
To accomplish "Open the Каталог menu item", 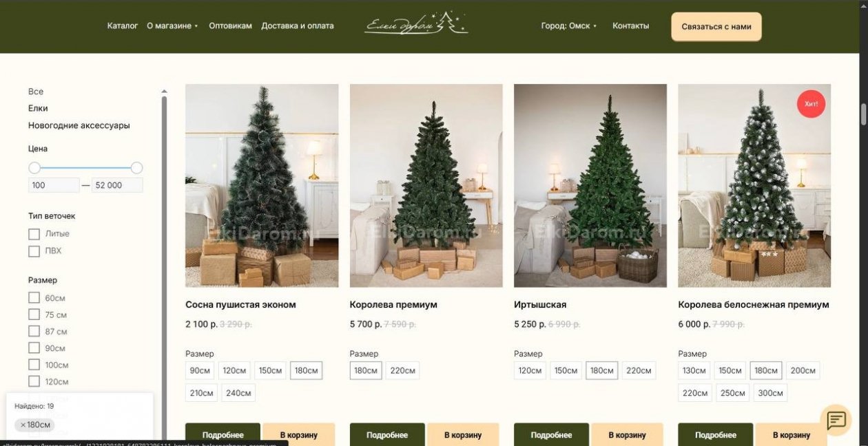I will click(123, 26).
